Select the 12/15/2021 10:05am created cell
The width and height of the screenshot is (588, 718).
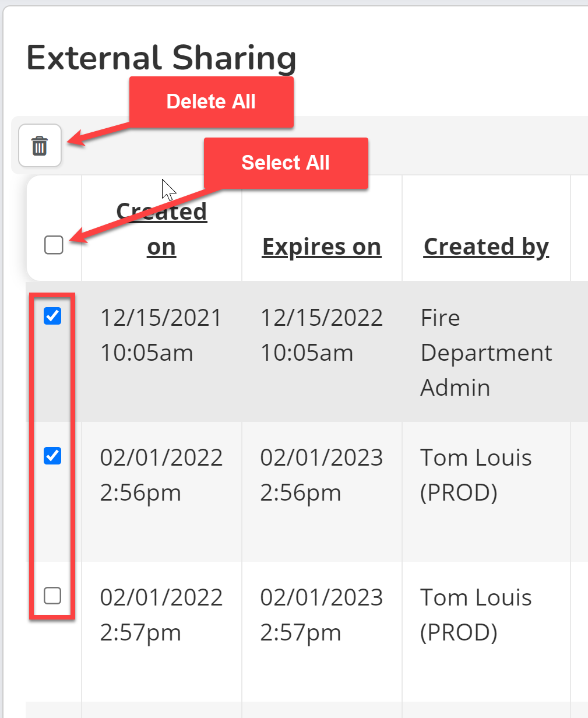pos(161,335)
